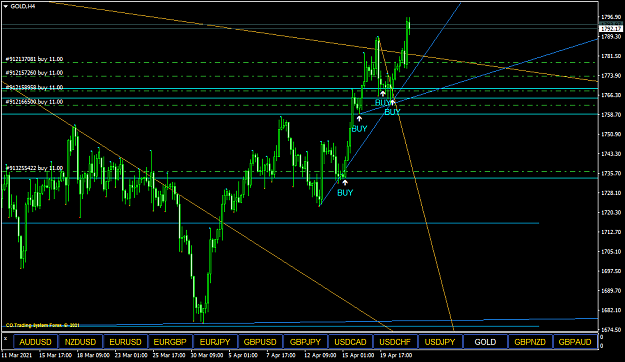Click the 1758.70 price scale label
This screenshot has height=362, width=625.
click(611, 115)
